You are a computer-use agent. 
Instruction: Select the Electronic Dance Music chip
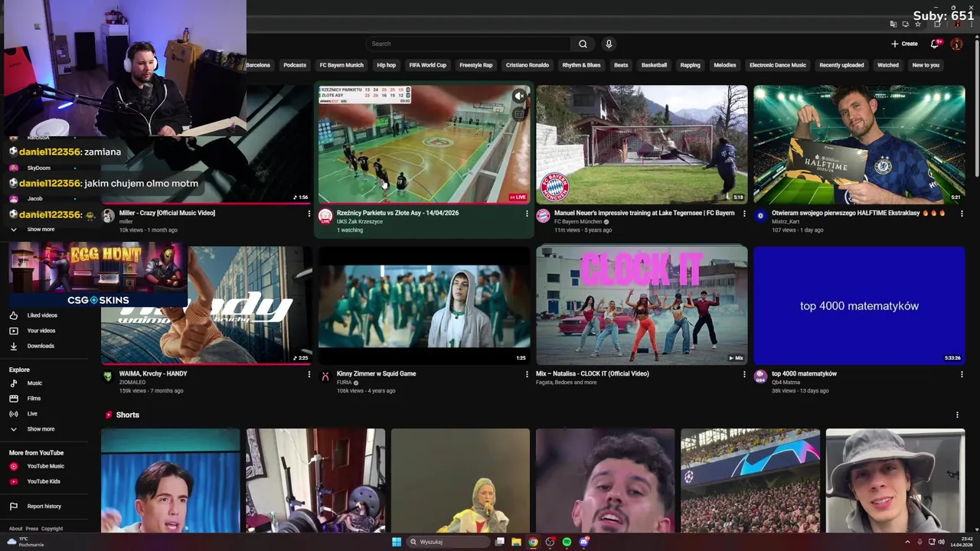pos(777,65)
